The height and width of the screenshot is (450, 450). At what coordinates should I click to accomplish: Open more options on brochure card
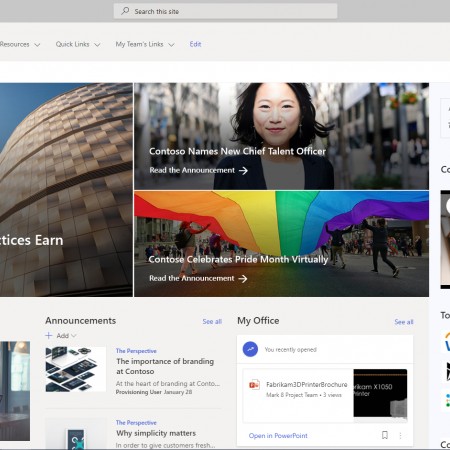click(x=400, y=435)
